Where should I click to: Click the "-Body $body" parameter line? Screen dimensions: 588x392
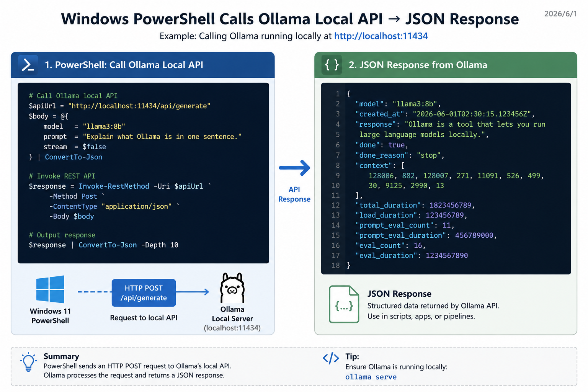72,217
